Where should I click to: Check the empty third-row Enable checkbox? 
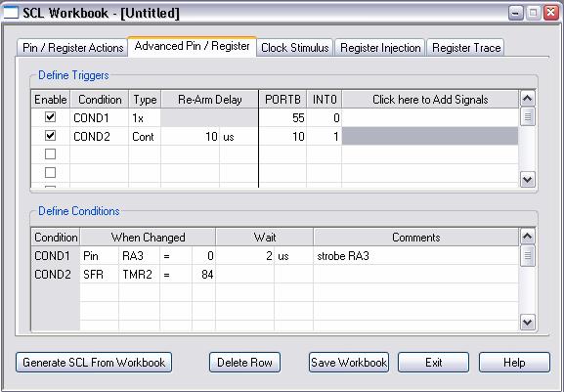coord(51,154)
